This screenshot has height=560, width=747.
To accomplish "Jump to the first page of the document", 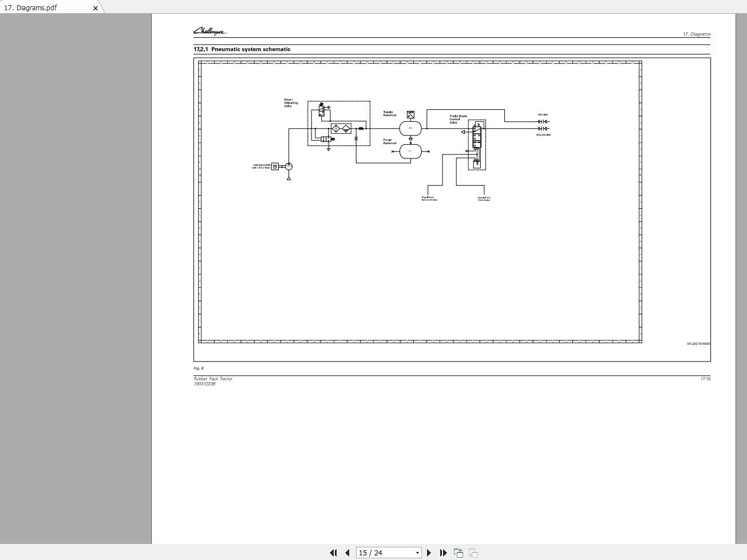I will pos(333,553).
